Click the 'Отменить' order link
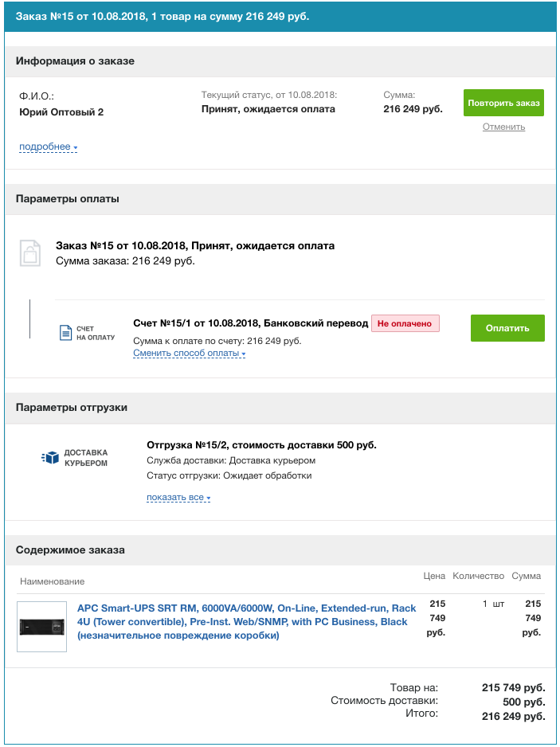 click(503, 127)
